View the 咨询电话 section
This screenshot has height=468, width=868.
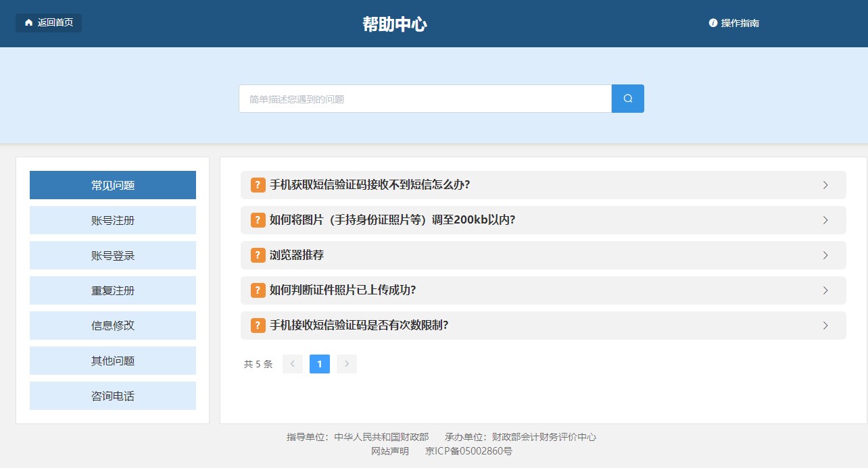click(113, 396)
